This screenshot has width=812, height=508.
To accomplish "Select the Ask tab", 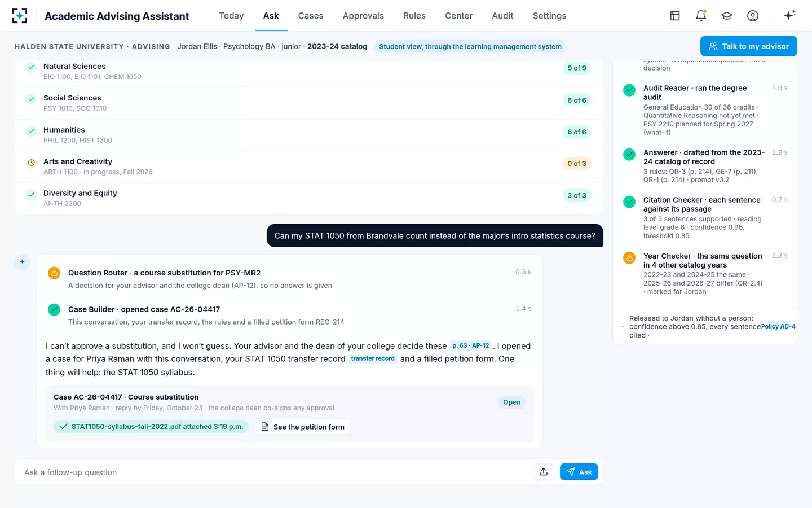I will (x=271, y=16).
